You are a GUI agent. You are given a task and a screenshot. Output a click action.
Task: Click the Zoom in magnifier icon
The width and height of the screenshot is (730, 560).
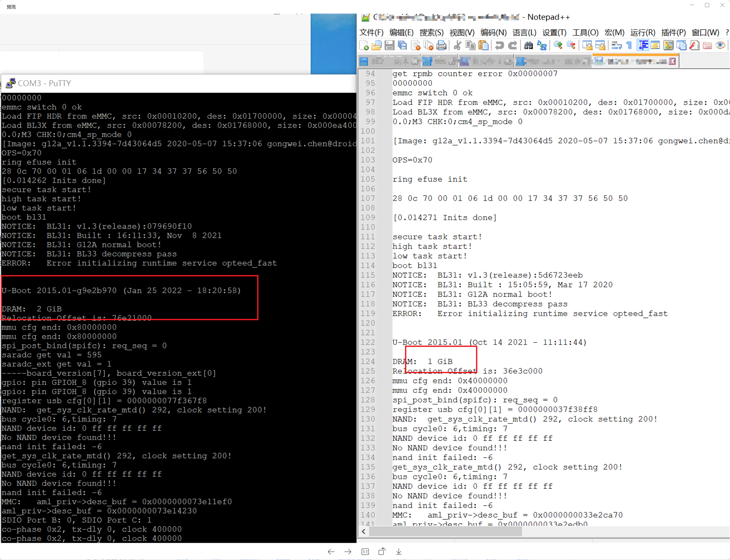558,45
